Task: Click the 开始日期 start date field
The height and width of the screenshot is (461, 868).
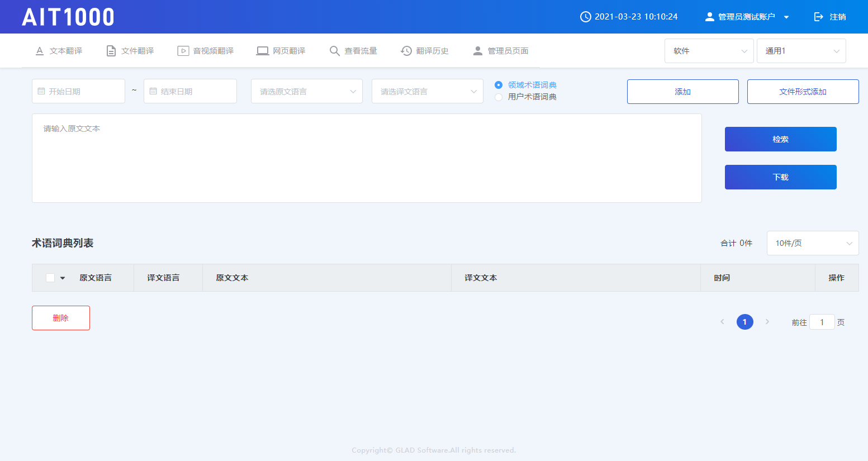Action: [x=78, y=91]
